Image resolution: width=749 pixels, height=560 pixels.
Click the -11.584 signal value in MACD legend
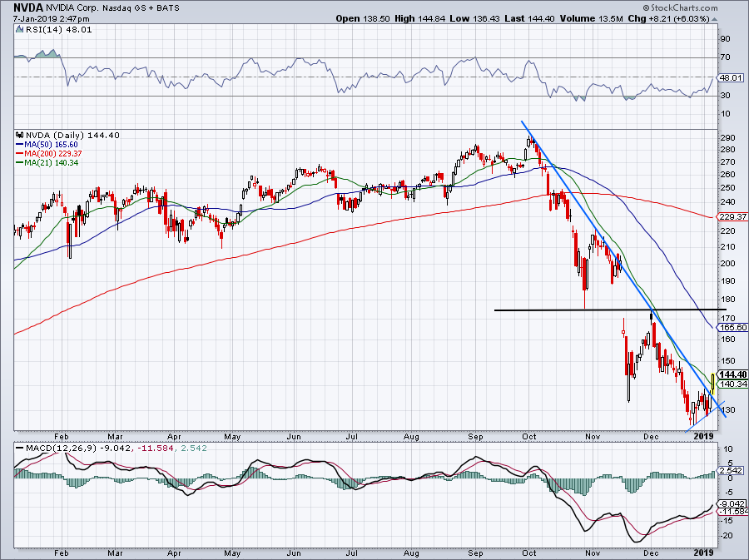pyautogui.click(x=155, y=448)
